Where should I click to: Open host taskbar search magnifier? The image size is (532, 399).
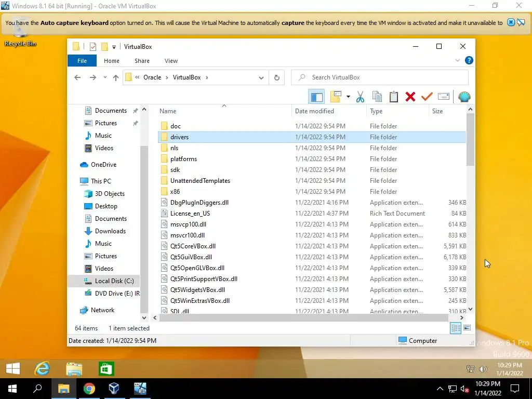pos(37,389)
